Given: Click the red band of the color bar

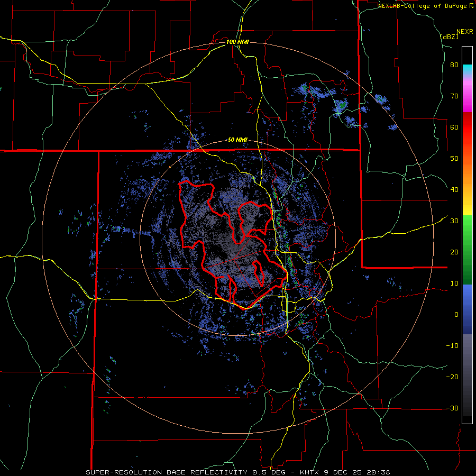Looking at the screenshot, I should [x=467, y=127].
